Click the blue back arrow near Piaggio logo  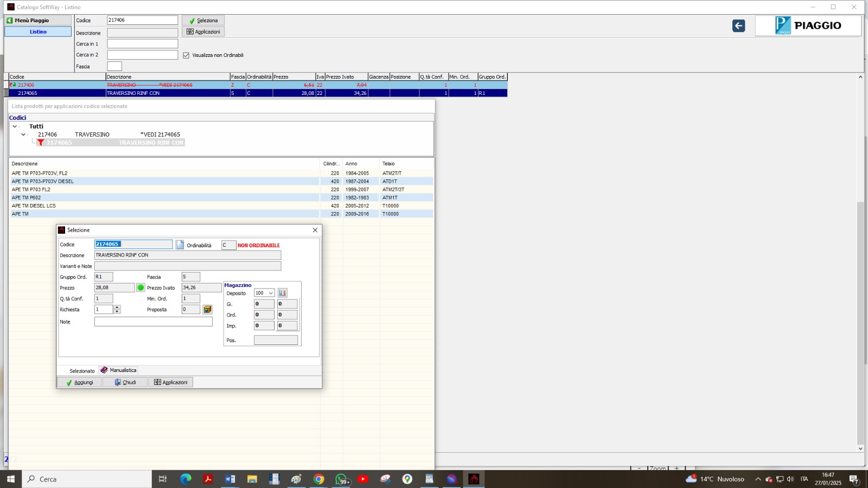[x=738, y=25]
